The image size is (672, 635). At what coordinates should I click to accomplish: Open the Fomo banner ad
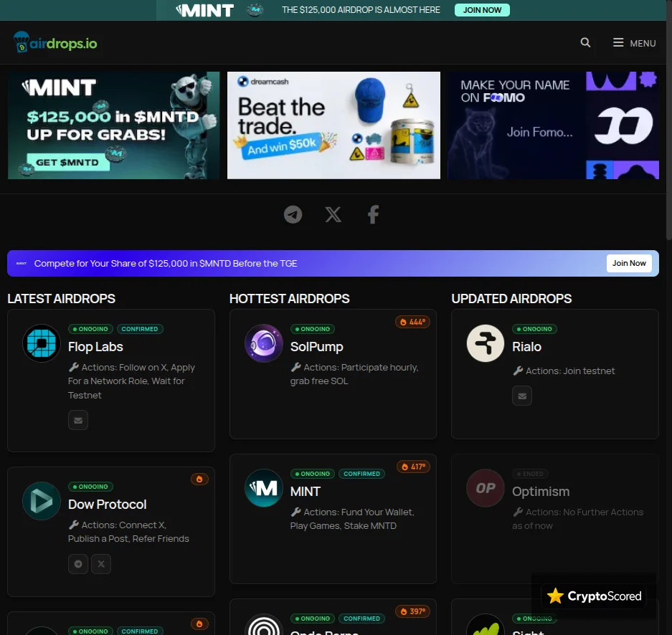click(x=553, y=125)
